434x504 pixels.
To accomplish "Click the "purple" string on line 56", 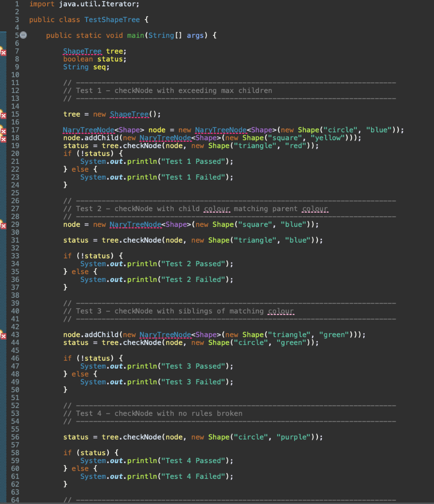I will tap(293, 437).
